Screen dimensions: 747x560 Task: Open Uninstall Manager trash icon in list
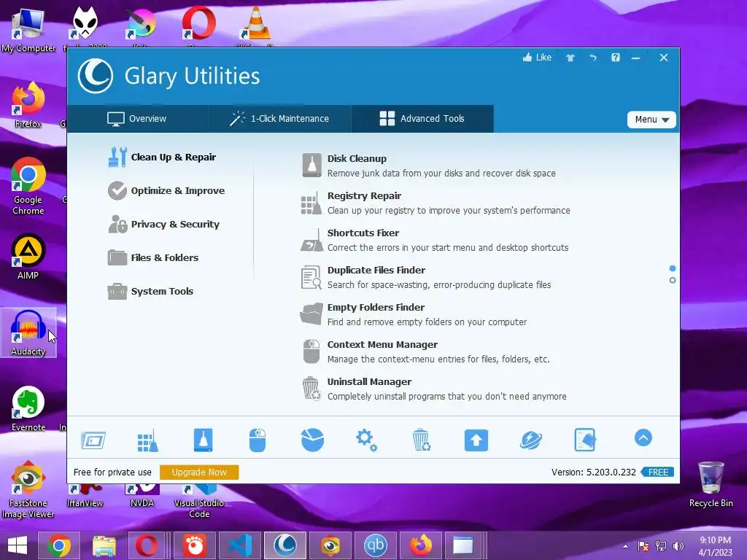click(311, 388)
